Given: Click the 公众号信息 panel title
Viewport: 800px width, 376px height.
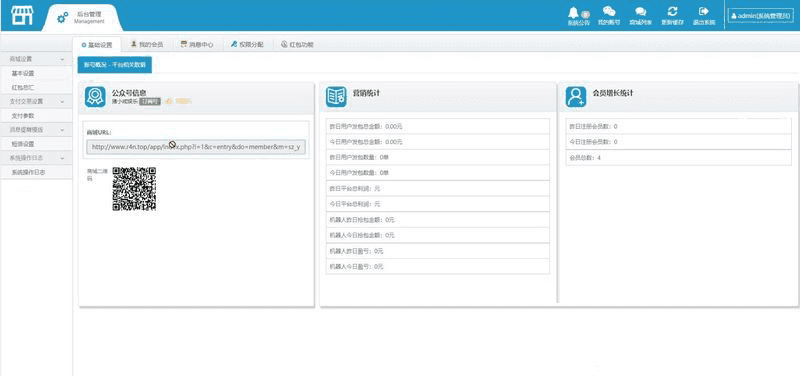Looking at the screenshot, I should coord(129,93).
